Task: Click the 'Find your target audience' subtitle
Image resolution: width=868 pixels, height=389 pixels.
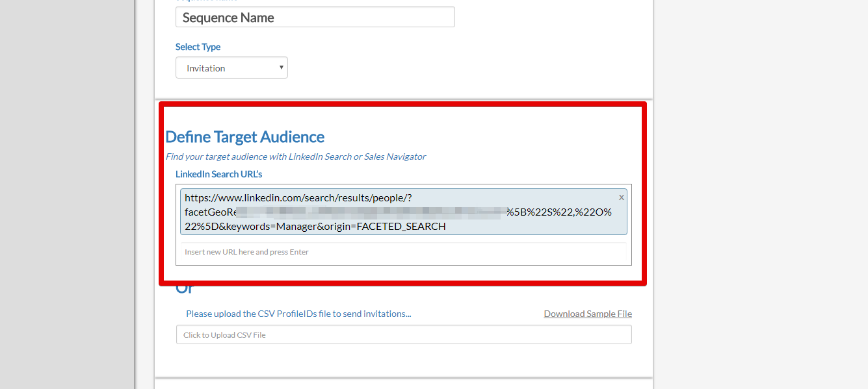Action: click(x=295, y=157)
